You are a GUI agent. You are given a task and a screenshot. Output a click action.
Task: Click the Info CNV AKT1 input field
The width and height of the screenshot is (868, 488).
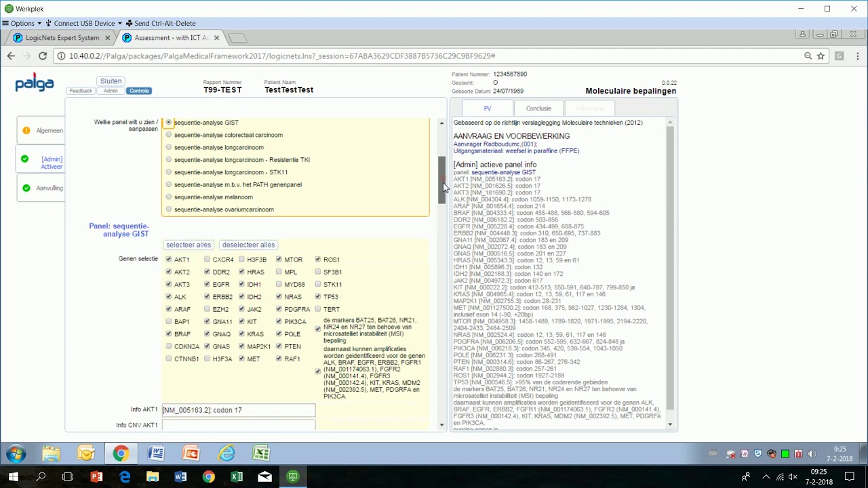tap(239, 425)
